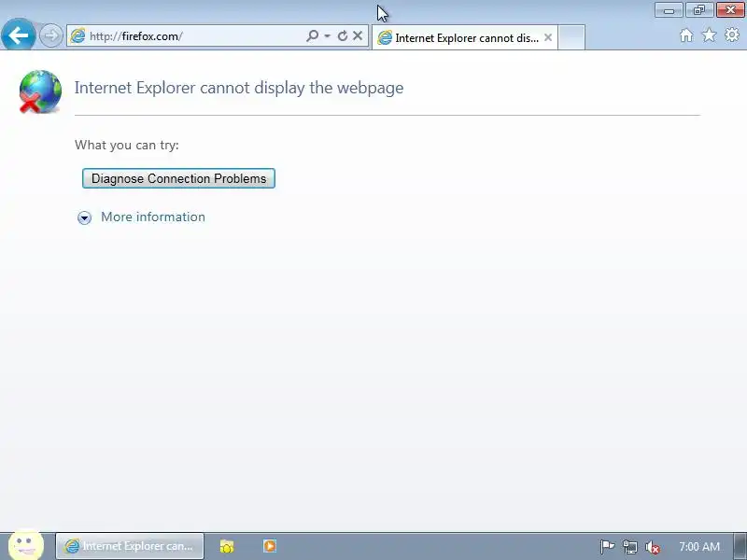
Task: Click the 'Internet Explorer cannot display the webpage' heading
Action: (239, 88)
